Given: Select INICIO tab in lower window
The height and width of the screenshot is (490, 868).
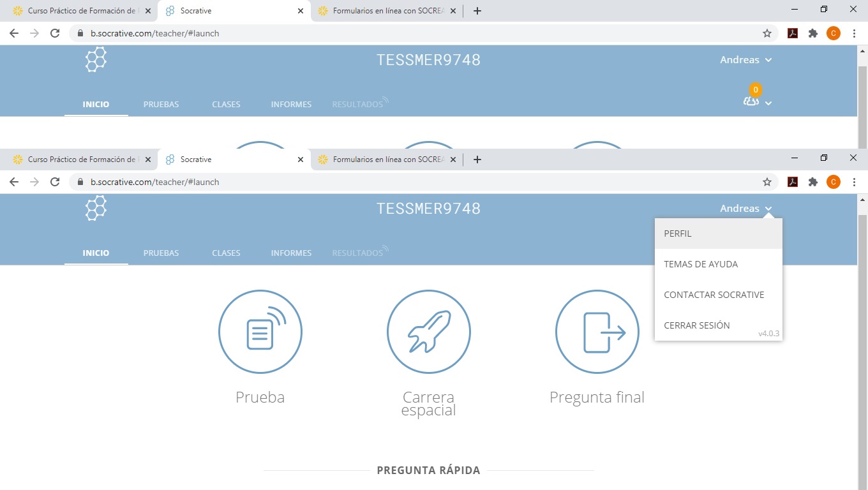Looking at the screenshot, I should pyautogui.click(x=96, y=253).
